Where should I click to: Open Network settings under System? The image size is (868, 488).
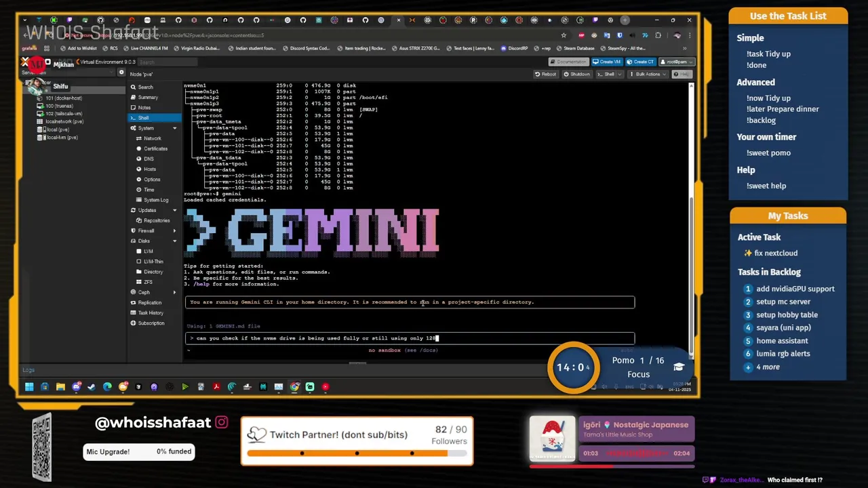[x=152, y=138]
